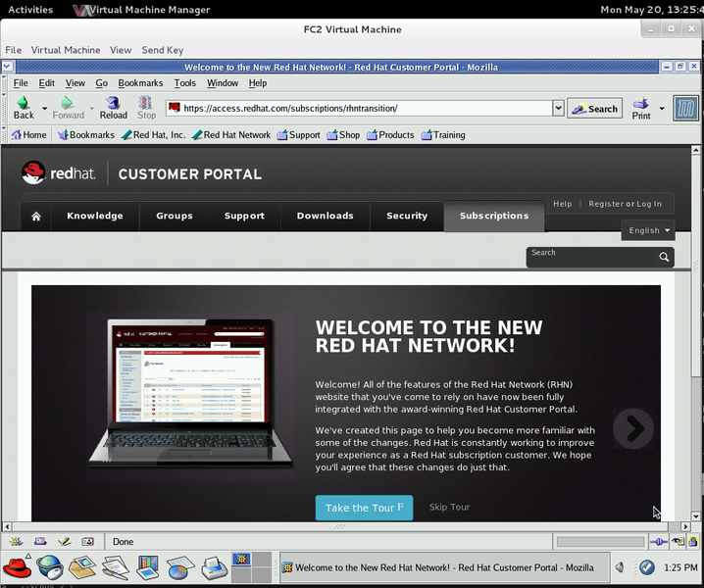Click the magnifier icon in portal search

pos(664,258)
